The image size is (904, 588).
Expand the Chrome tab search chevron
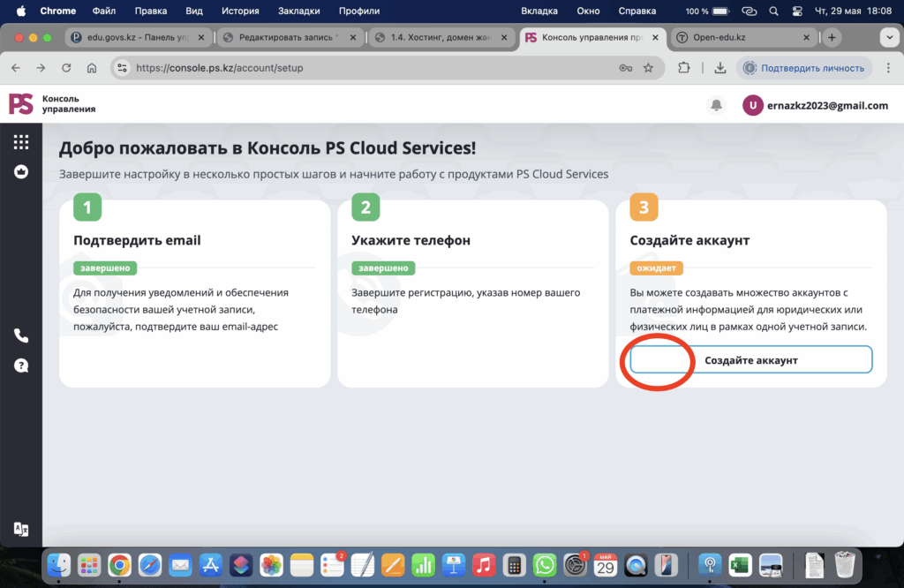tap(887, 38)
